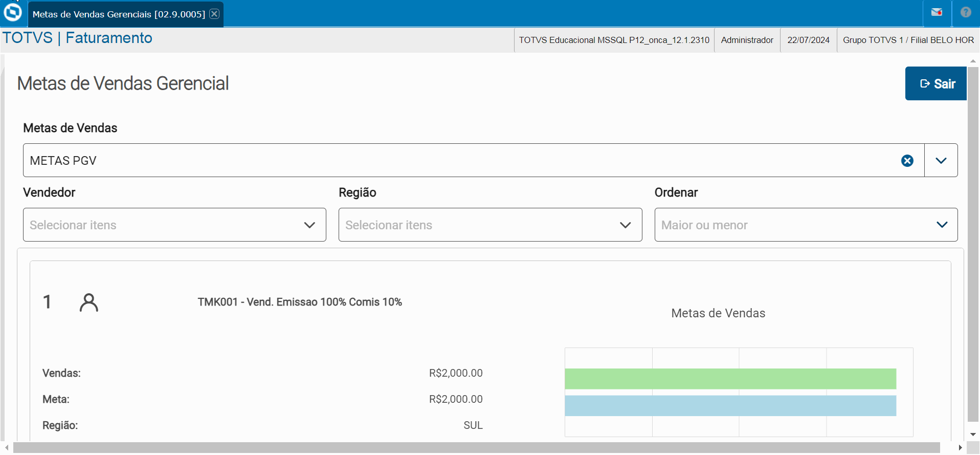Clear the METAS PGV selection
The image size is (980, 455).
point(907,161)
